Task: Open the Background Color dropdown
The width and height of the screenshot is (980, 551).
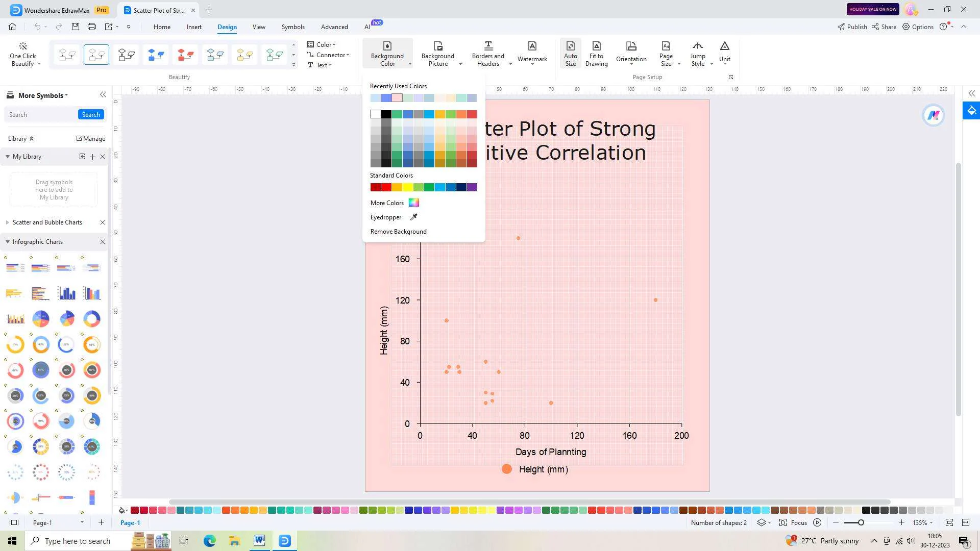Action: pos(410,65)
